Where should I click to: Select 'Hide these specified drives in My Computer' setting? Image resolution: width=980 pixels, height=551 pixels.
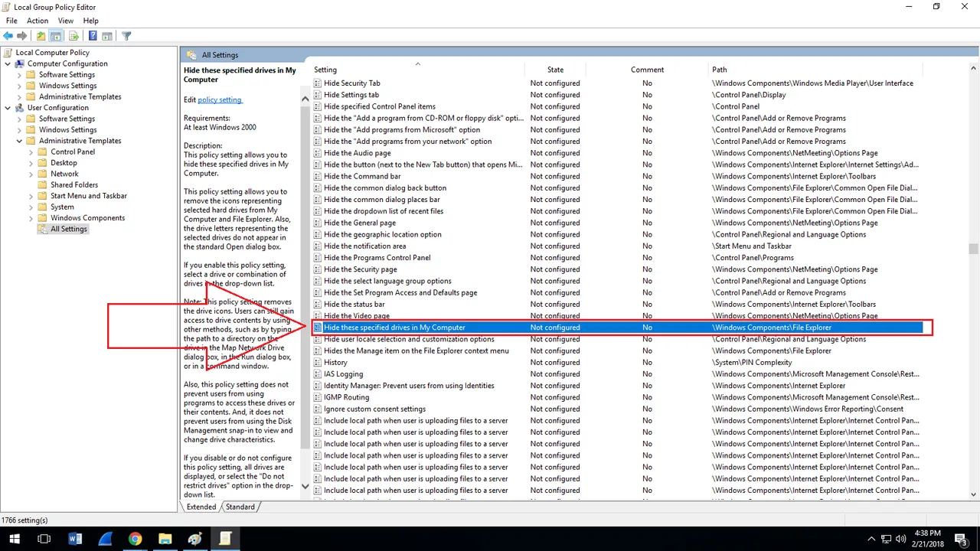(x=617, y=328)
